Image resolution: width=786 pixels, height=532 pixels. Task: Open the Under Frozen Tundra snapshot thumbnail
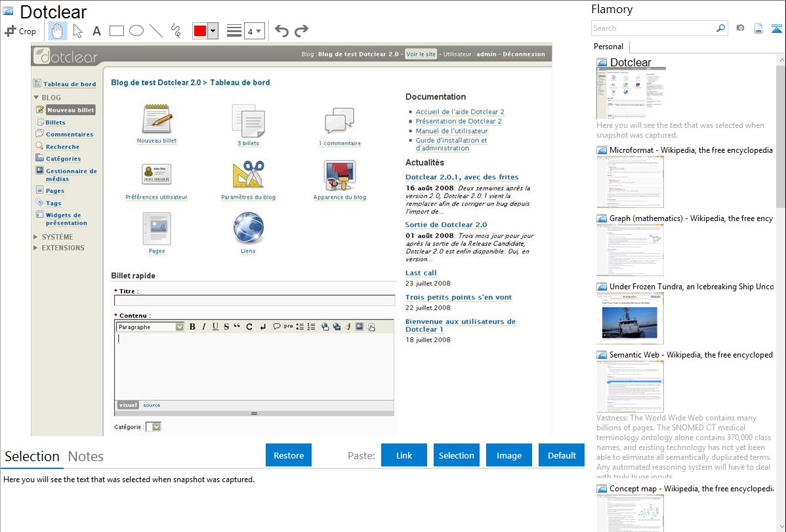point(630,318)
